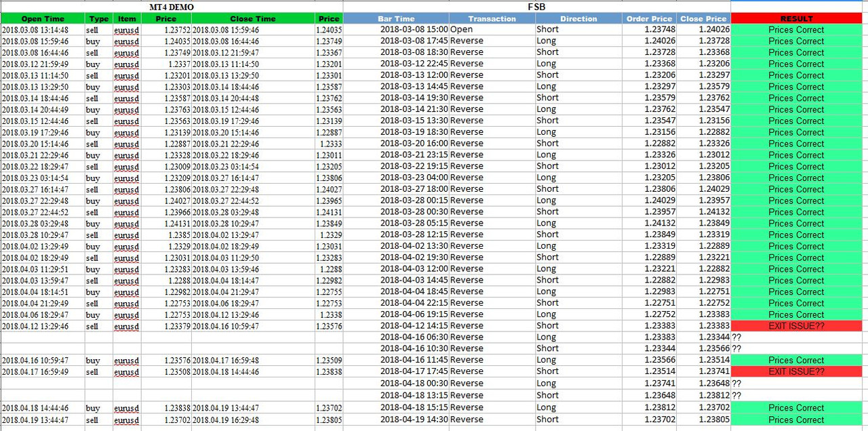Select bar time 2018-04-18 00:30
This screenshot has width=868, height=431.
pyautogui.click(x=414, y=384)
